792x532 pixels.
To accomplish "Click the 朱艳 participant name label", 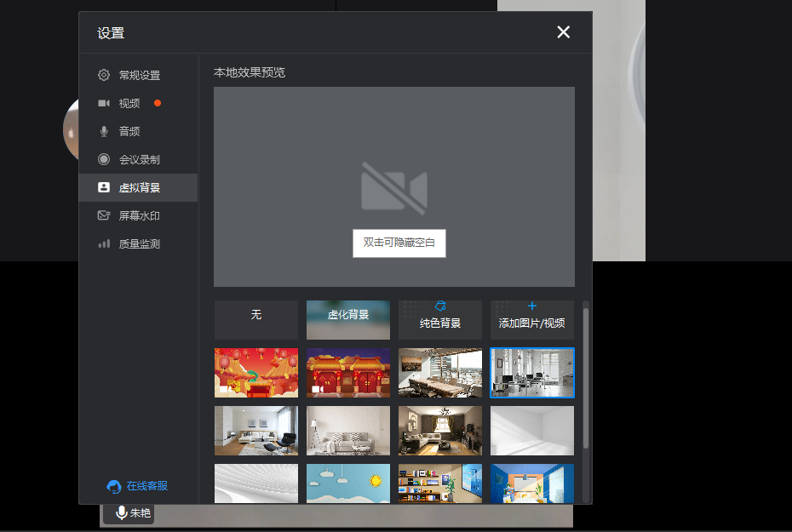I will point(141,512).
